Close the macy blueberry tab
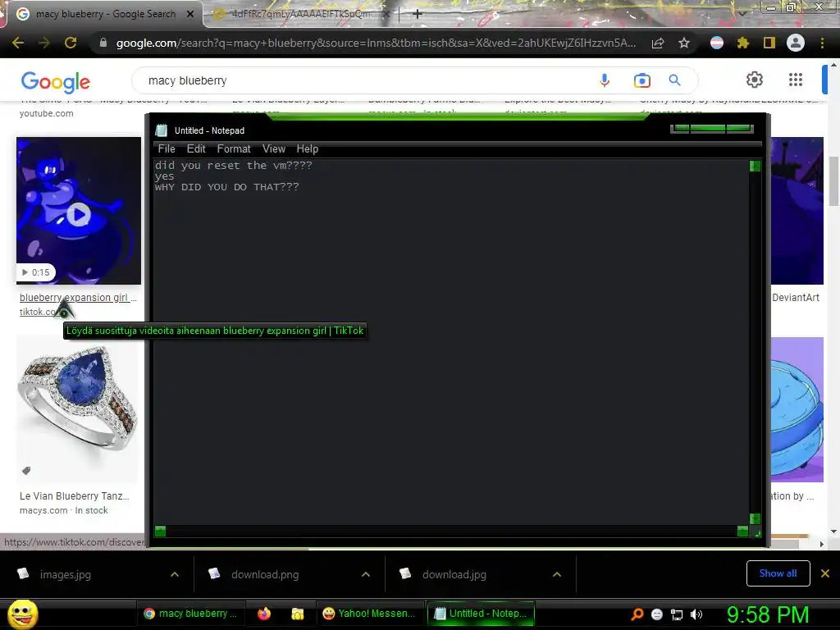This screenshot has width=840, height=630. 190,15
